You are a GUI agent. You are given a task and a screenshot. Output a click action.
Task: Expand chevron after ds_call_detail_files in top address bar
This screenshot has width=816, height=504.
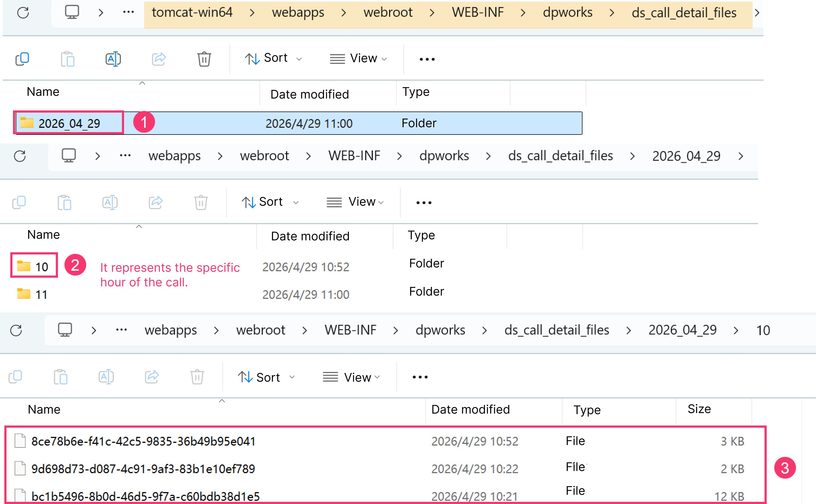coord(757,13)
